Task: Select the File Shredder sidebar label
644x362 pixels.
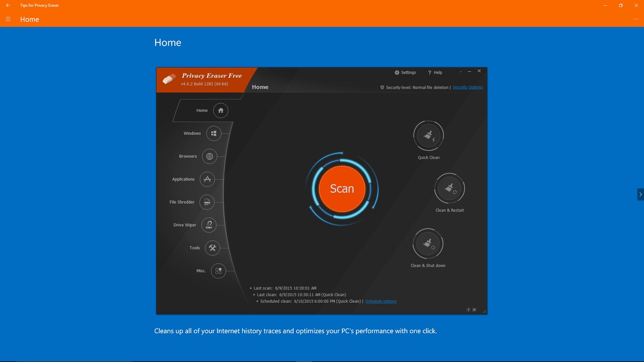Action: 182,202
